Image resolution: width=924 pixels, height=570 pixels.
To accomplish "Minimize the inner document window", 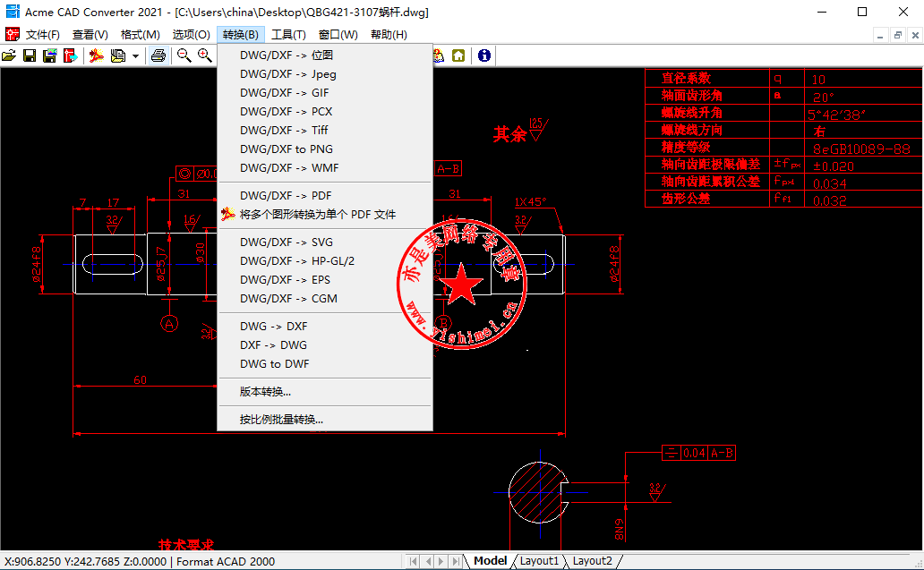I will [x=880, y=35].
